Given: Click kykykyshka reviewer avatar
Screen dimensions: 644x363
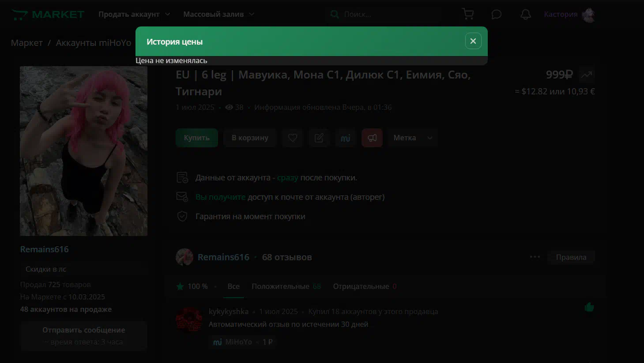Looking at the screenshot, I should click(189, 319).
